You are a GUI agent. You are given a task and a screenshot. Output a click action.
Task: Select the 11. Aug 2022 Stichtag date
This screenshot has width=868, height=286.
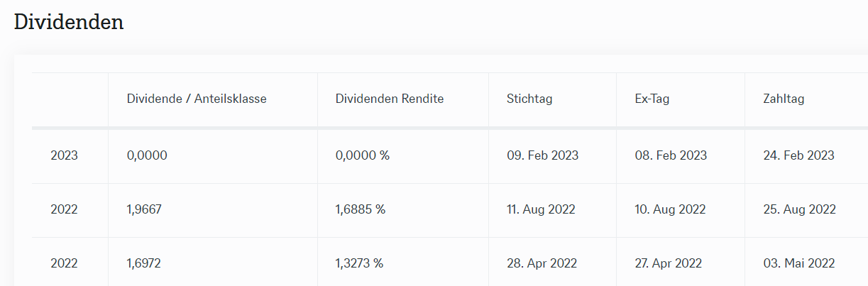click(541, 209)
